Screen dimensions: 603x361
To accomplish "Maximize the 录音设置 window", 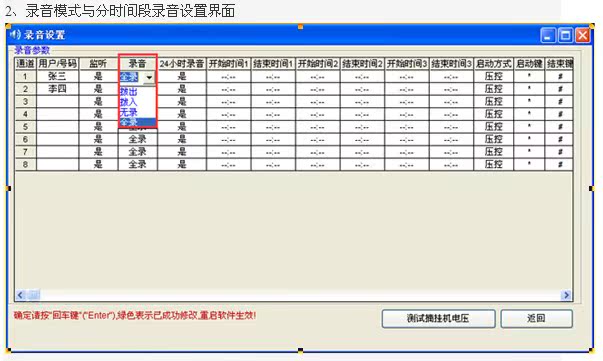I will coord(565,35).
